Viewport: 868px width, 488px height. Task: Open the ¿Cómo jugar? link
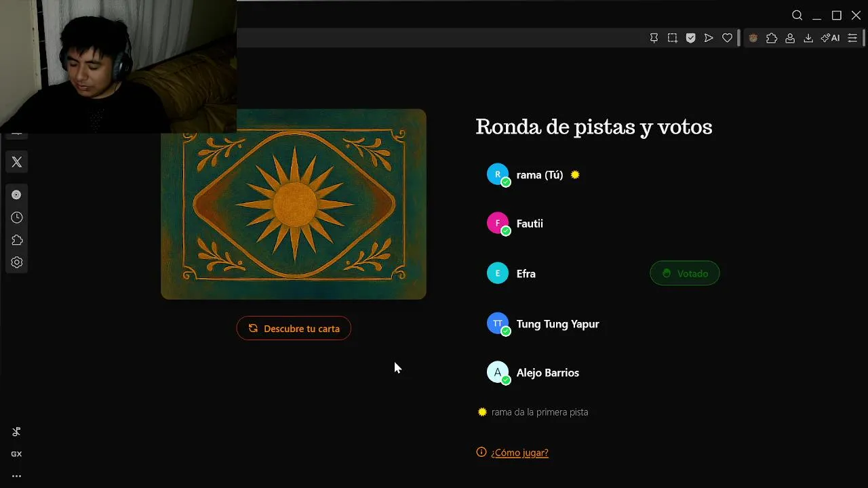coord(519,453)
